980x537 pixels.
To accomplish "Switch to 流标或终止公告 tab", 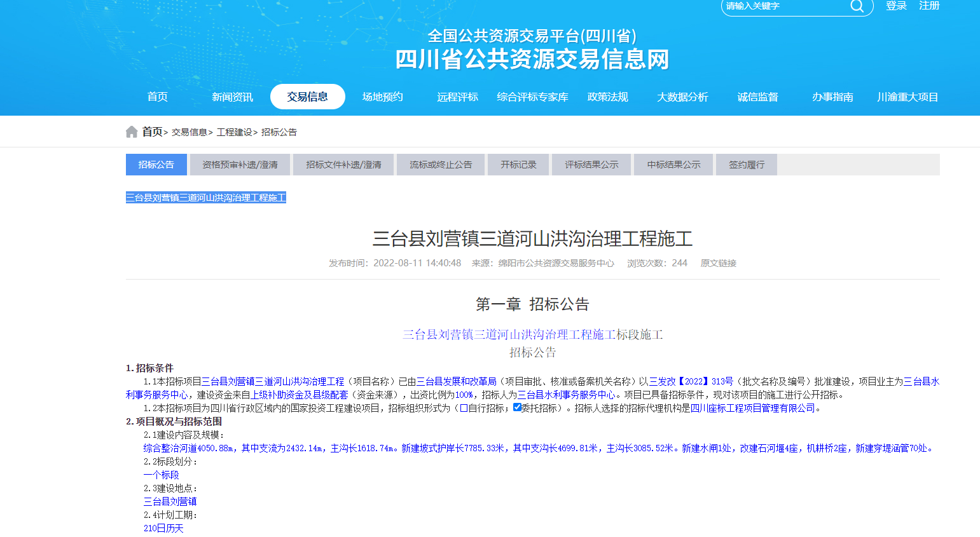I will 441,165.
